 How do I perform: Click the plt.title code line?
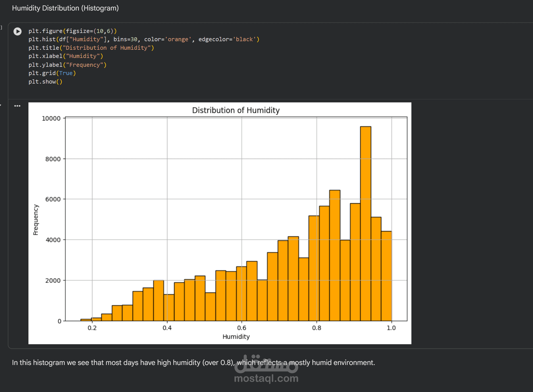click(91, 48)
